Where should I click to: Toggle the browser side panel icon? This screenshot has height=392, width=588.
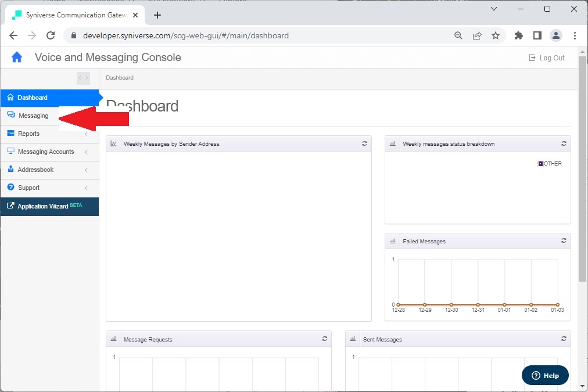(537, 35)
